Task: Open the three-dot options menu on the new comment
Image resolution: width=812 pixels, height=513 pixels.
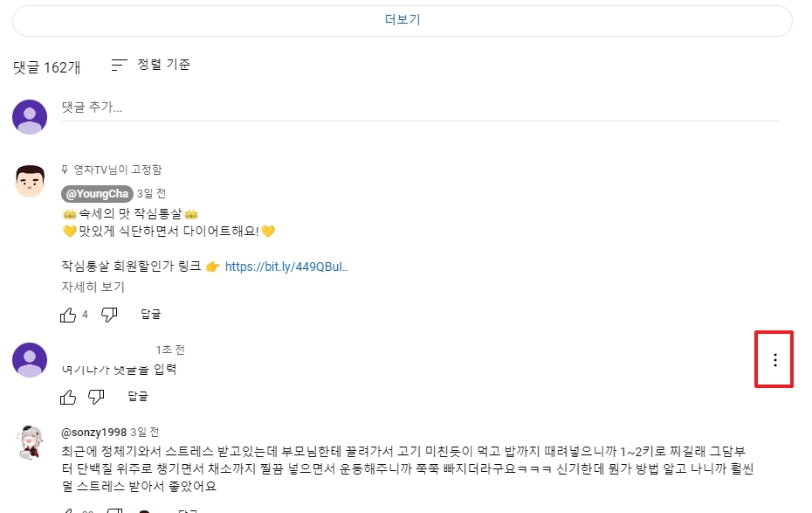Action: [774, 359]
